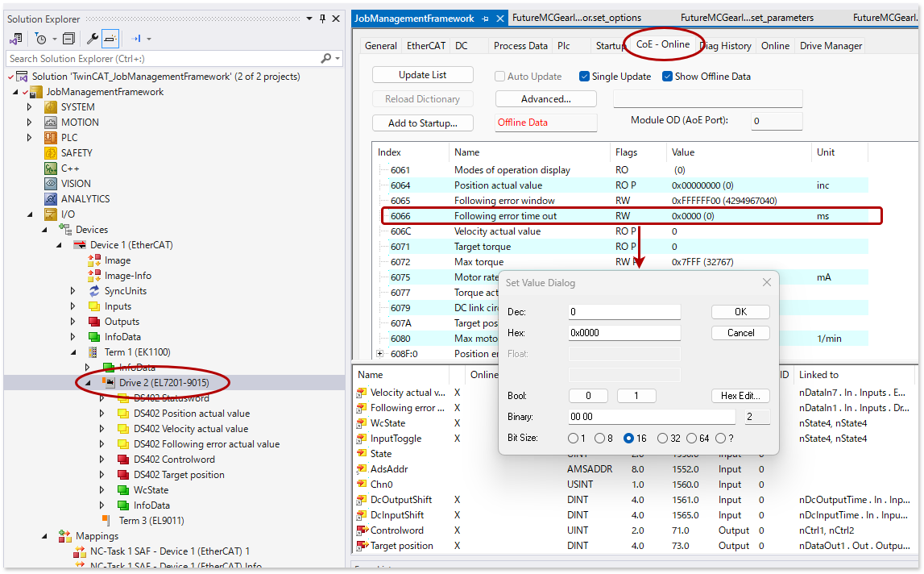Click the Target position output variable icon
The image size is (924, 574).
[x=362, y=546]
